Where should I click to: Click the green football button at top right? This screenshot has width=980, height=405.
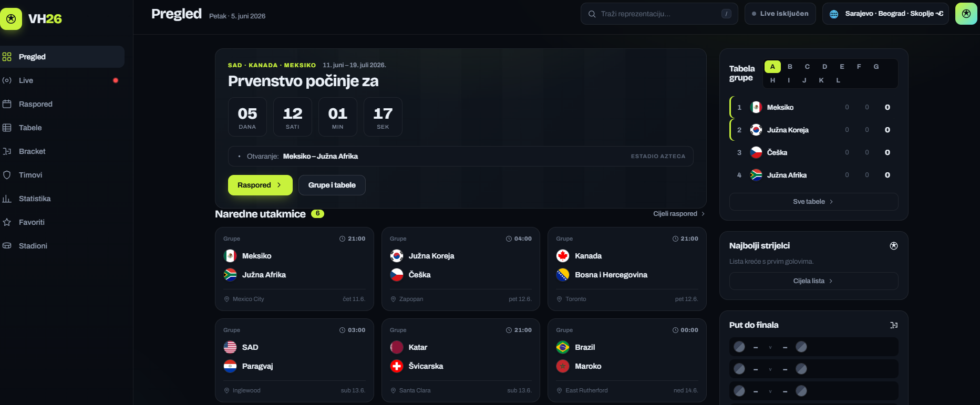(966, 14)
